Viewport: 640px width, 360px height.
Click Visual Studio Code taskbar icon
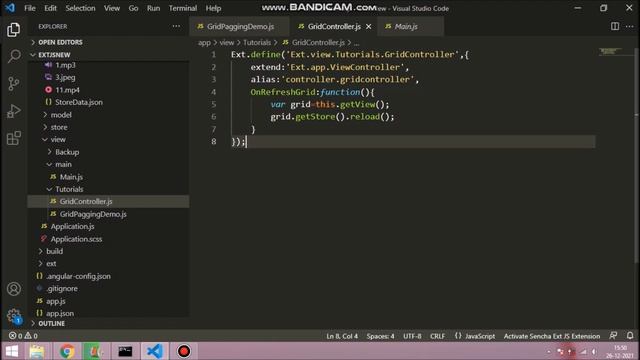(x=155, y=351)
